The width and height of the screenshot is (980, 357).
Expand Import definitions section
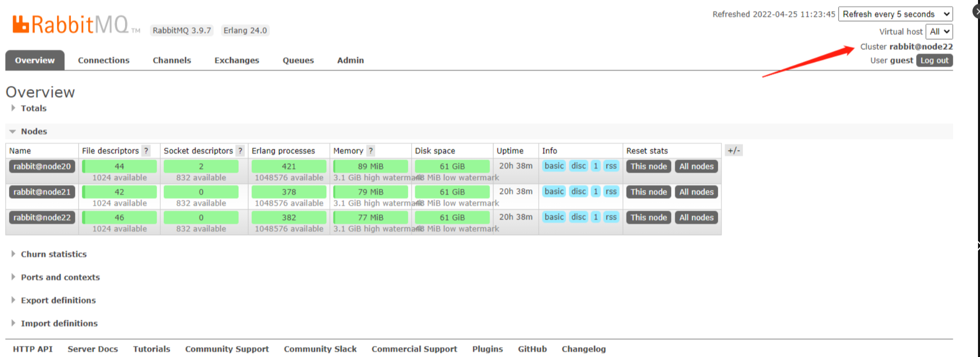point(54,323)
